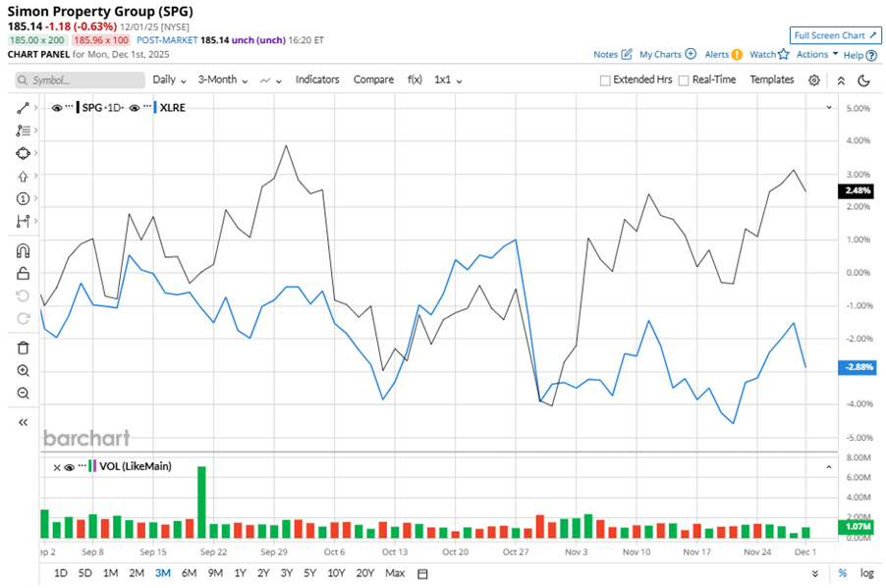This screenshot has width=886, height=588.
Task: Remove the VOL indicator pane
Action: click(x=57, y=467)
